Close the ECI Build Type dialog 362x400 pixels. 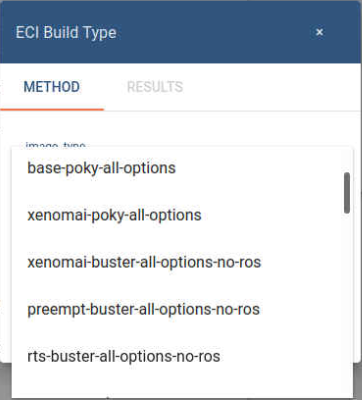tap(319, 32)
